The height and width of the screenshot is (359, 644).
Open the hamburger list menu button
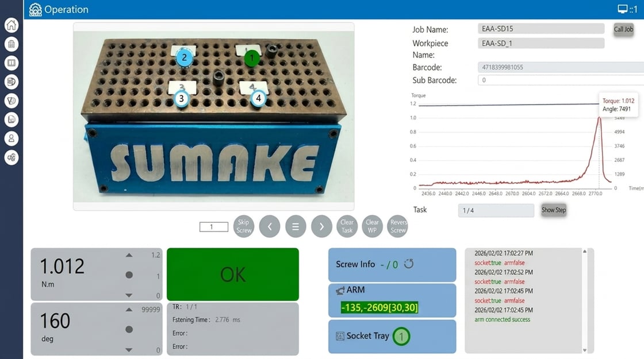pos(296,226)
